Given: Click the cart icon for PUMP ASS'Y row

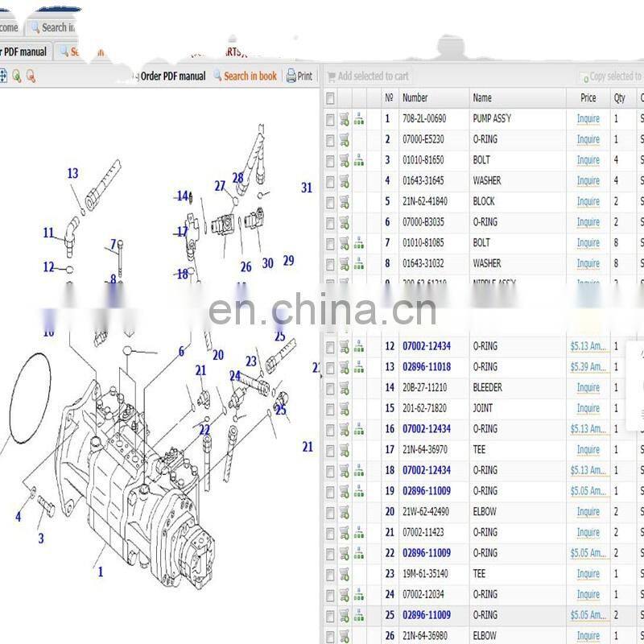Looking at the screenshot, I should tap(345, 118).
